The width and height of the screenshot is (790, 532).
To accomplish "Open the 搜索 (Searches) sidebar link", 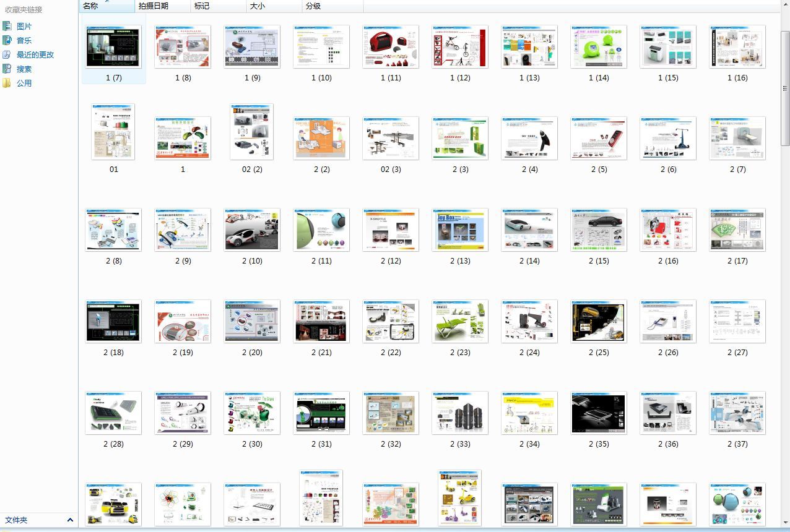I will (x=24, y=69).
